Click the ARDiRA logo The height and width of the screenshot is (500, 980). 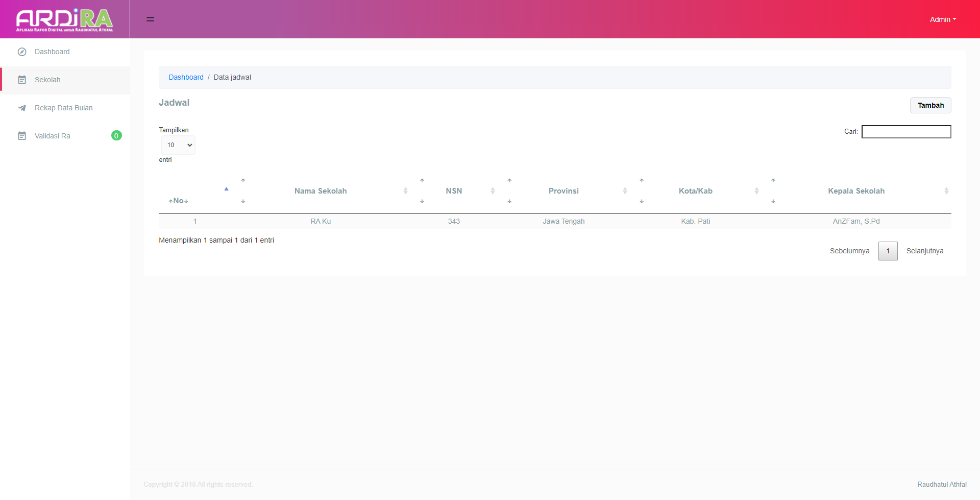pyautogui.click(x=65, y=19)
